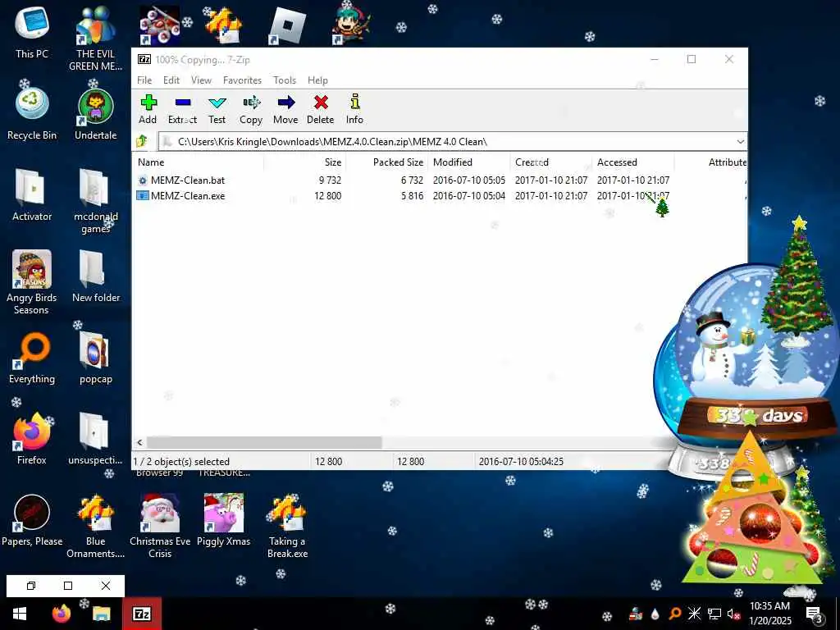Select the unsuspecti... folder icon
This screenshot has height=630, width=840.
(x=95, y=439)
